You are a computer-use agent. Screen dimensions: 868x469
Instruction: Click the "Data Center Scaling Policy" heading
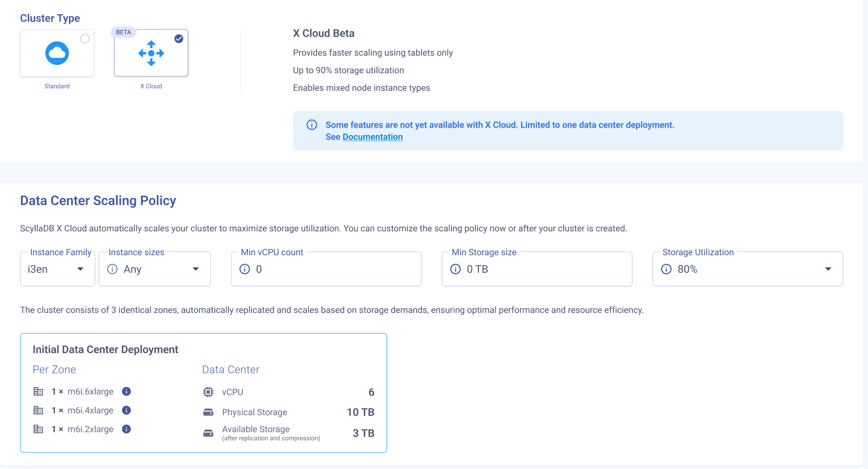point(98,200)
